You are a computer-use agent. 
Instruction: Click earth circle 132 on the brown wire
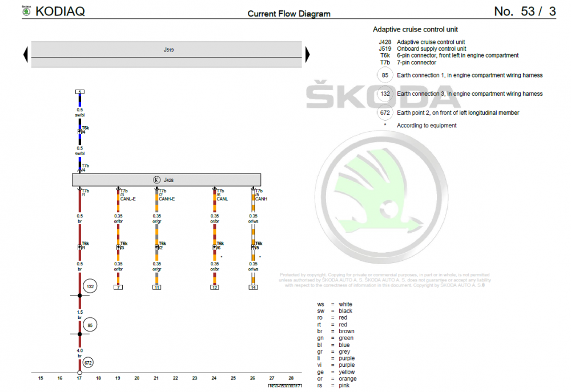90,286
